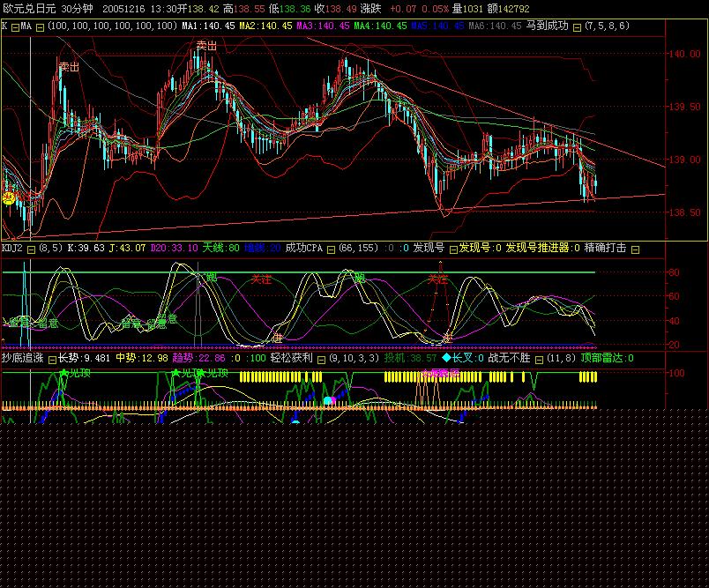The height and width of the screenshot is (588, 709).
Task: Click the green 投机:38.57 reading
Action: pyautogui.click(x=411, y=359)
